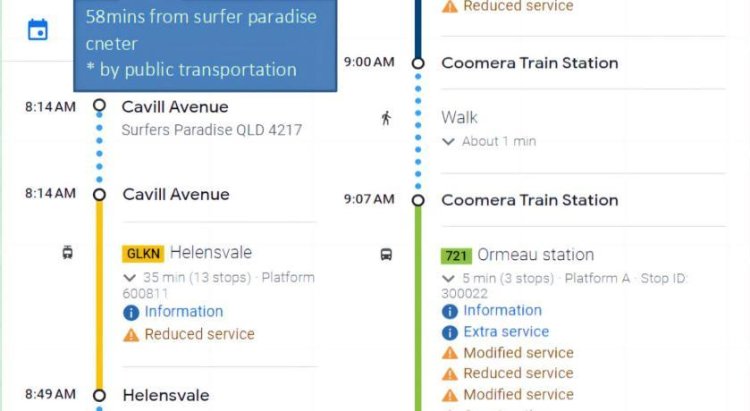Open the Information link under GLKN Helensvale
This screenshot has height=411, width=750.
pyautogui.click(x=184, y=312)
